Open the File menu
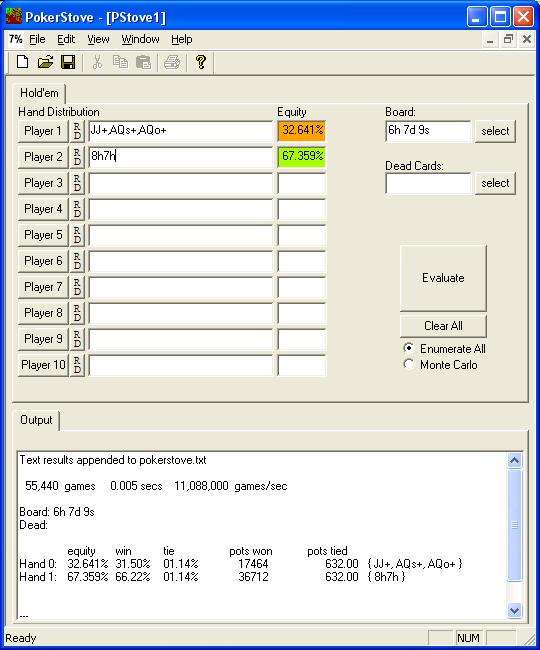The height and width of the screenshot is (650, 540). (37, 39)
